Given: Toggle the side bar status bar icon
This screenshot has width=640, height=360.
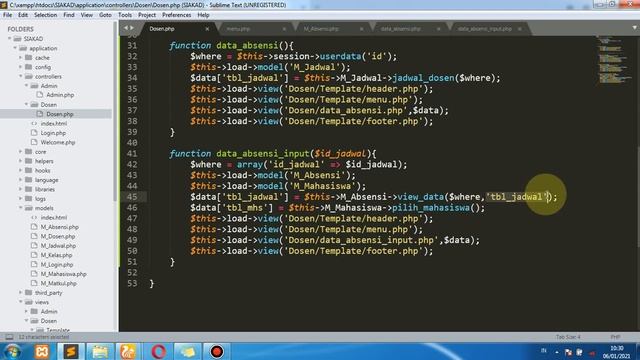Looking at the screenshot, I should tap(9, 337).
